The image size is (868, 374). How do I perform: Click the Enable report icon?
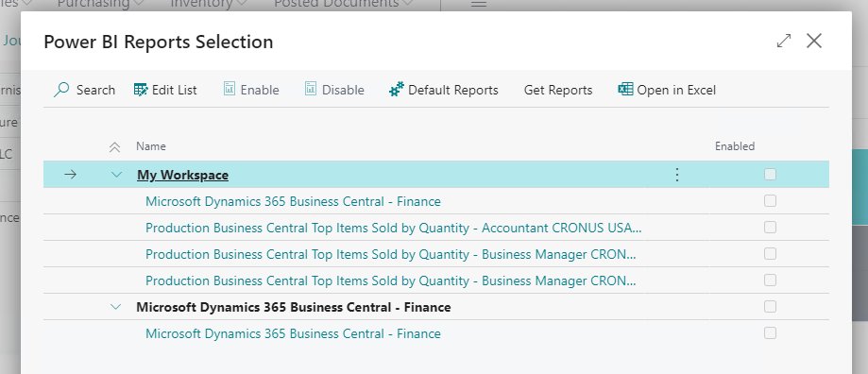[230, 89]
